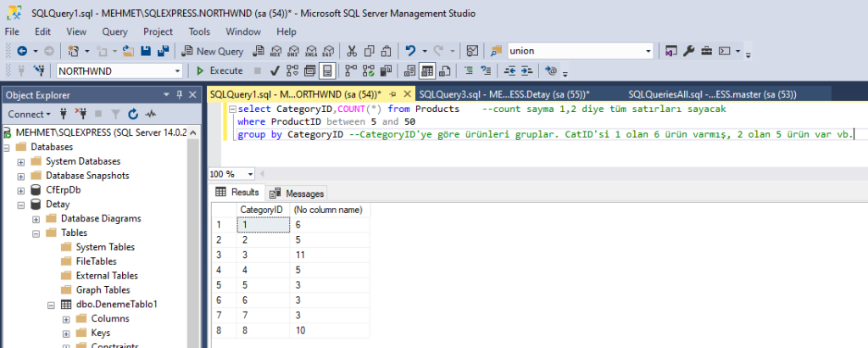Select Results to Text mode

click(x=409, y=70)
